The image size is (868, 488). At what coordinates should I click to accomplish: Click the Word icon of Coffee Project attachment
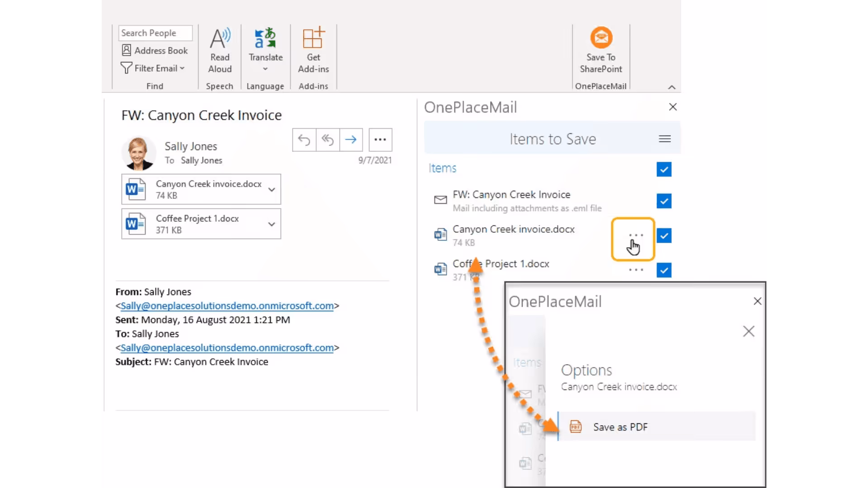136,224
